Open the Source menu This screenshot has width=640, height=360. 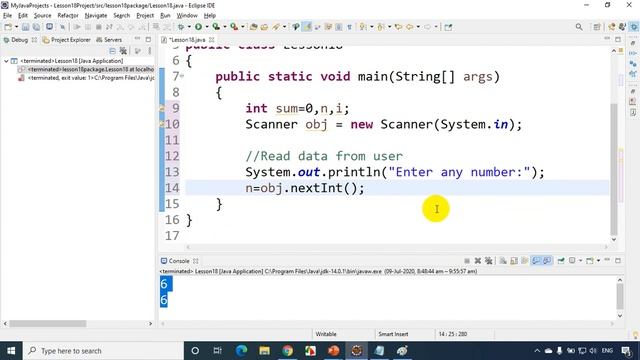pyautogui.click(x=42, y=16)
